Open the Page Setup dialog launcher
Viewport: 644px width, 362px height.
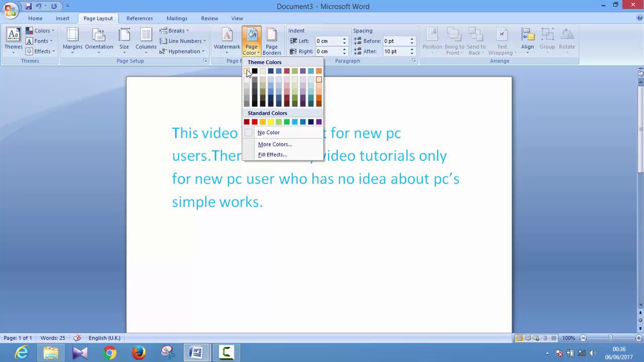[205, 61]
